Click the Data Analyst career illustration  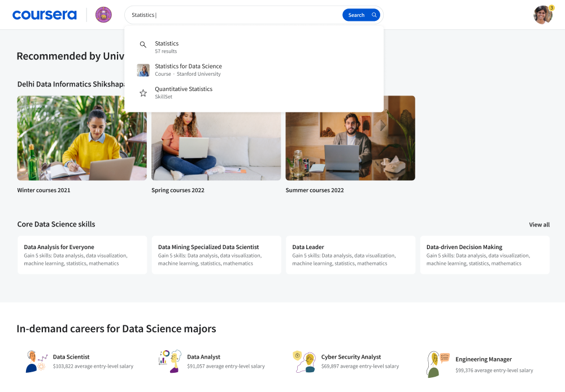(169, 361)
